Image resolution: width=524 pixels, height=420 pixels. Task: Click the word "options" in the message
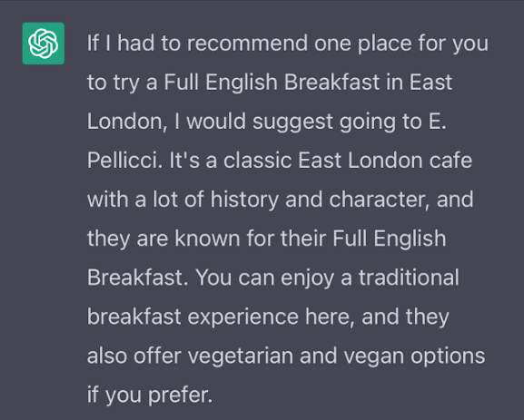click(x=448, y=357)
